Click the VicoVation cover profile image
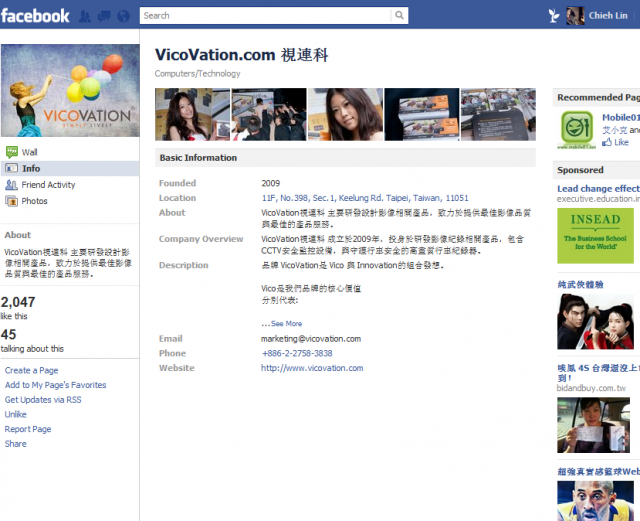 pos(70,90)
